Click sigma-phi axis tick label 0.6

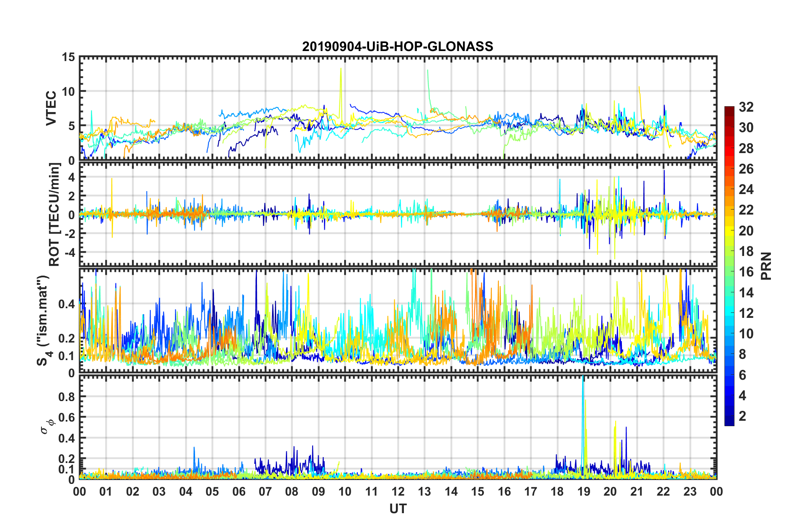[x=67, y=417]
